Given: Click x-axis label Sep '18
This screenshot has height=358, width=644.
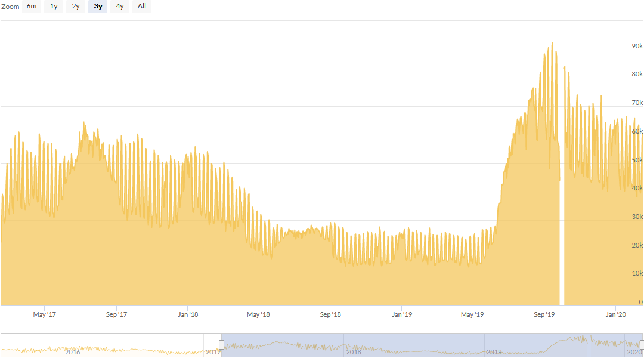Looking at the screenshot, I should click(x=330, y=314).
